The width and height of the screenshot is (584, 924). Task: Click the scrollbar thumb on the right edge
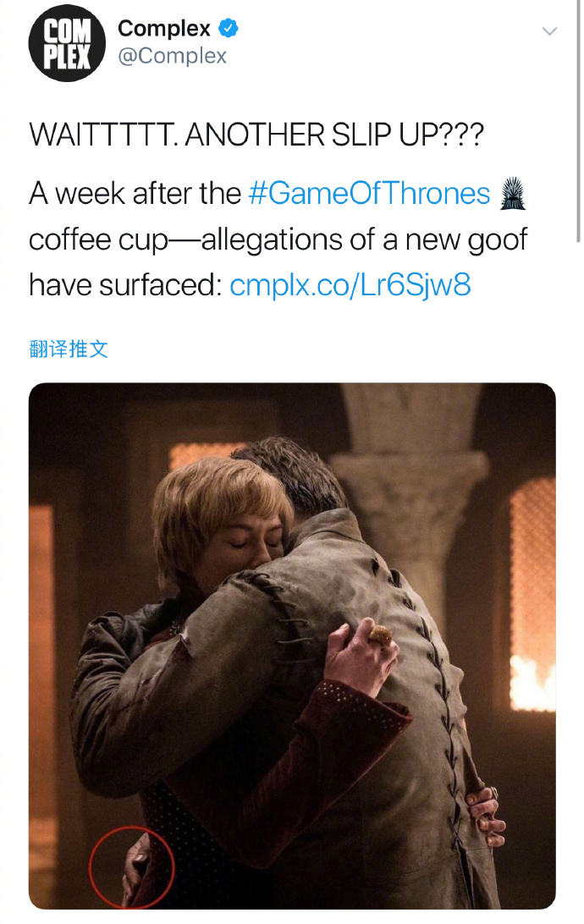coord(579,121)
